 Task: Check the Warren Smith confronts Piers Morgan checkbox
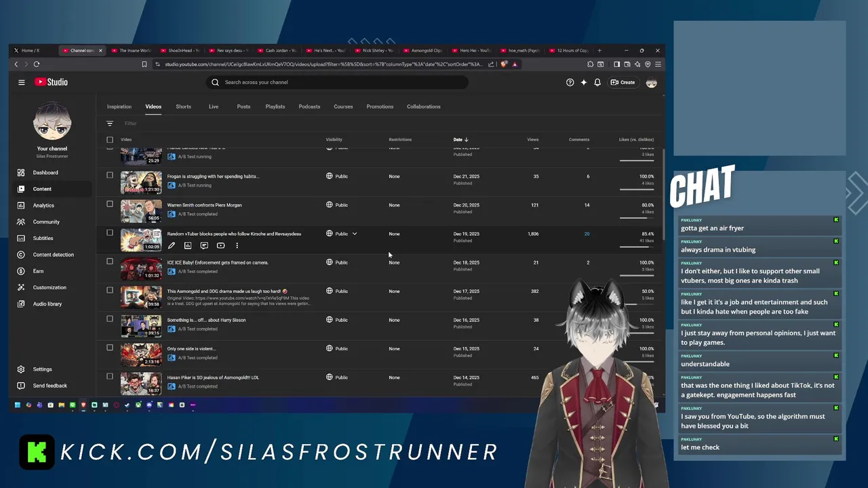[110, 203]
